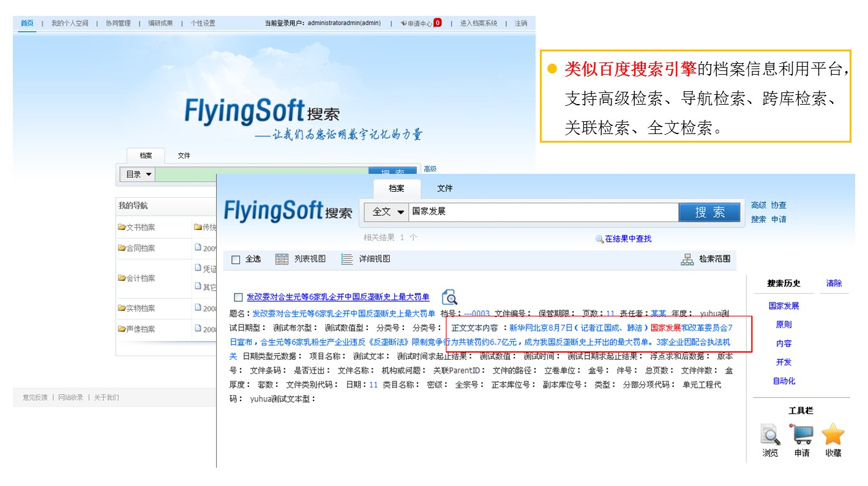Viewport: 868px width, 486px height.
Task: Tick the checkbox beside the 发改委 result
Action: point(238,297)
